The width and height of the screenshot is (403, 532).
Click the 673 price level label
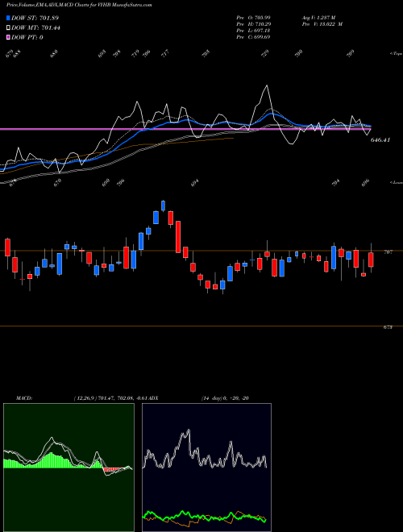388,327
